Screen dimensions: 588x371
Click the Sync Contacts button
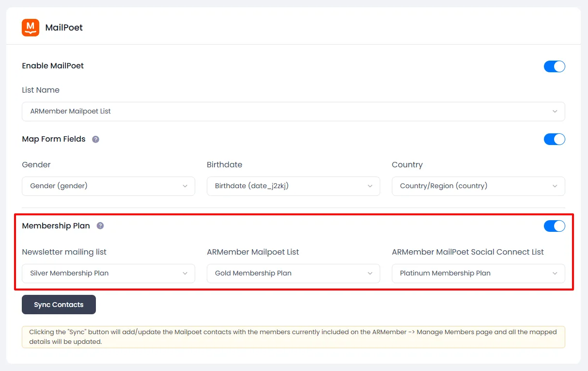coord(59,305)
